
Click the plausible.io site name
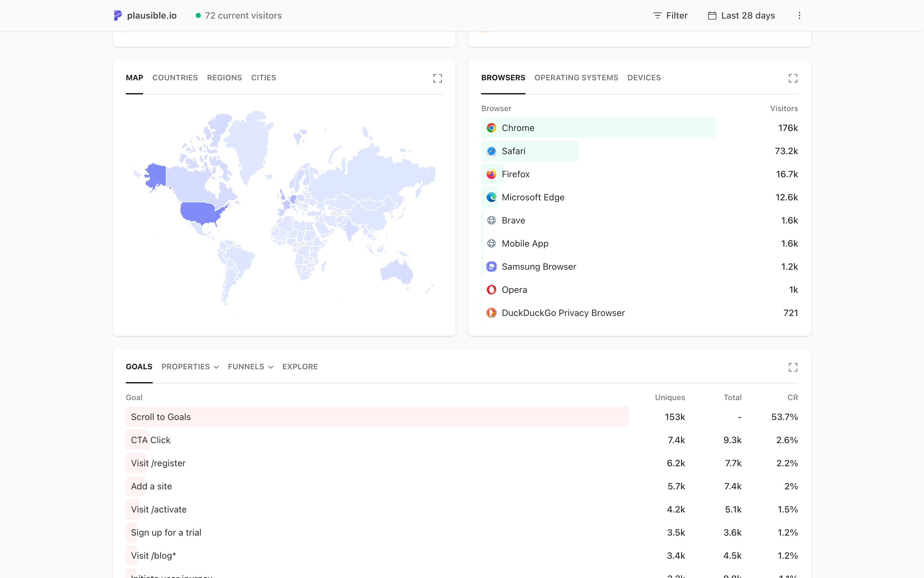pos(151,16)
